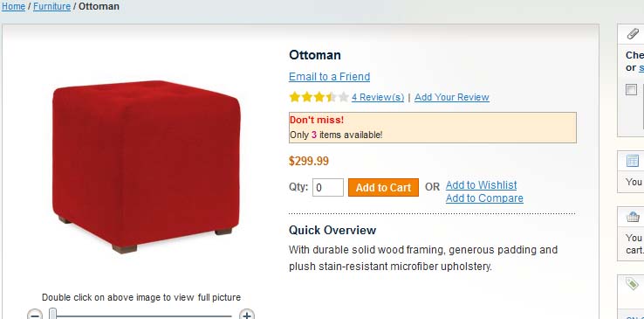Select Add to Wishlist link
The width and height of the screenshot is (644, 319).
(482, 185)
